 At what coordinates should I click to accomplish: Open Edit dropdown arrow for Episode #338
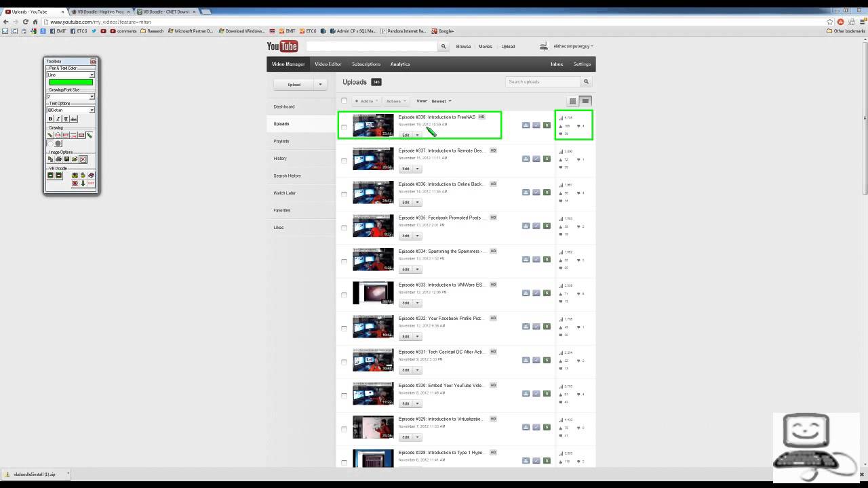(418, 135)
